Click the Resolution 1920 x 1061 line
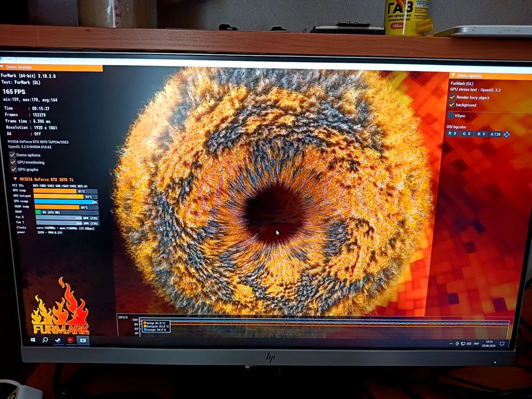 pyautogui.click(x=31, y=128)
